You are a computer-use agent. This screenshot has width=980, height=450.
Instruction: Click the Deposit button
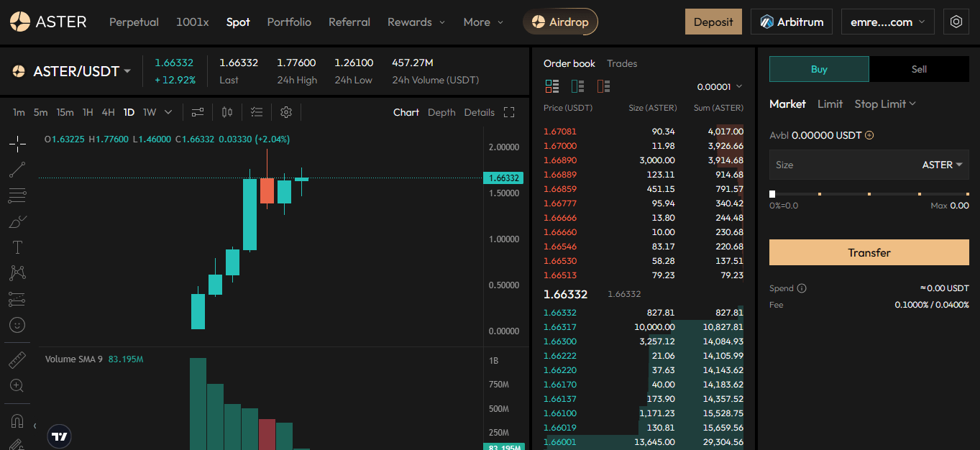(x=713, y=22)
